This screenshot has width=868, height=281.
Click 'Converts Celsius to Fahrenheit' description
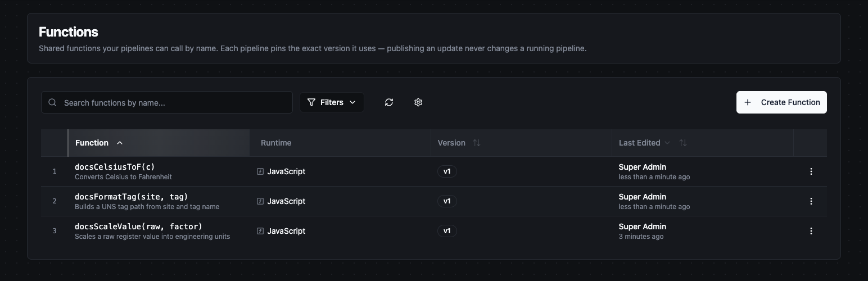(x=123, y=177)
